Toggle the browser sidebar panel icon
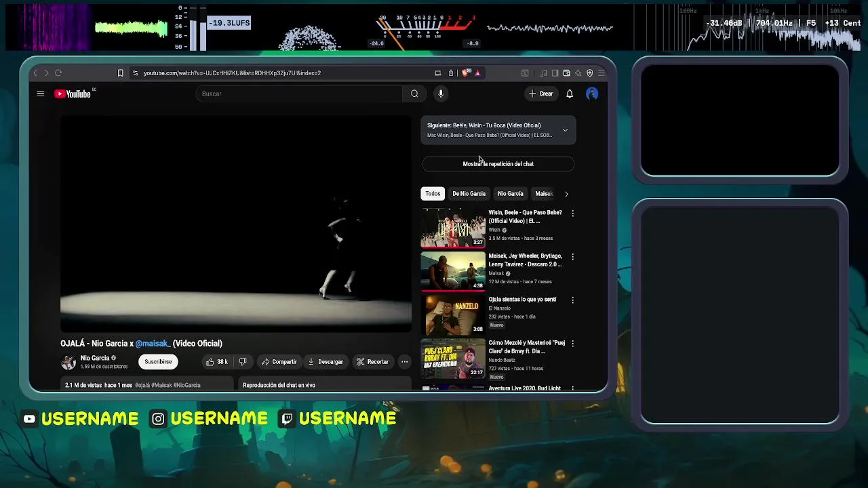Screen dimensions: 868x488 [555, 73]
